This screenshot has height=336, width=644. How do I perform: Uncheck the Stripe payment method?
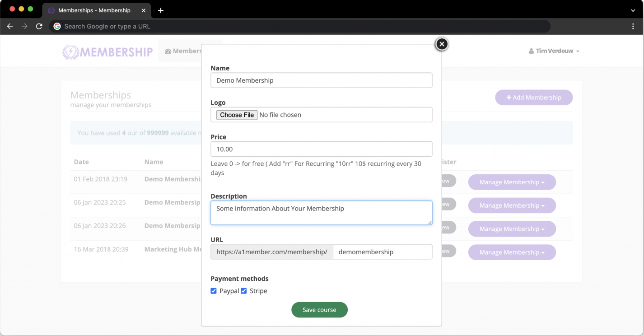244,291
